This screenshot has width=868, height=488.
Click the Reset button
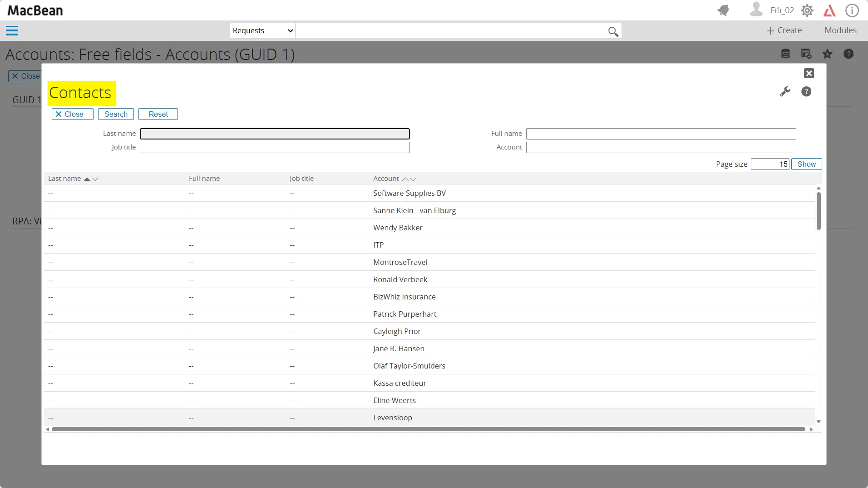158,114
